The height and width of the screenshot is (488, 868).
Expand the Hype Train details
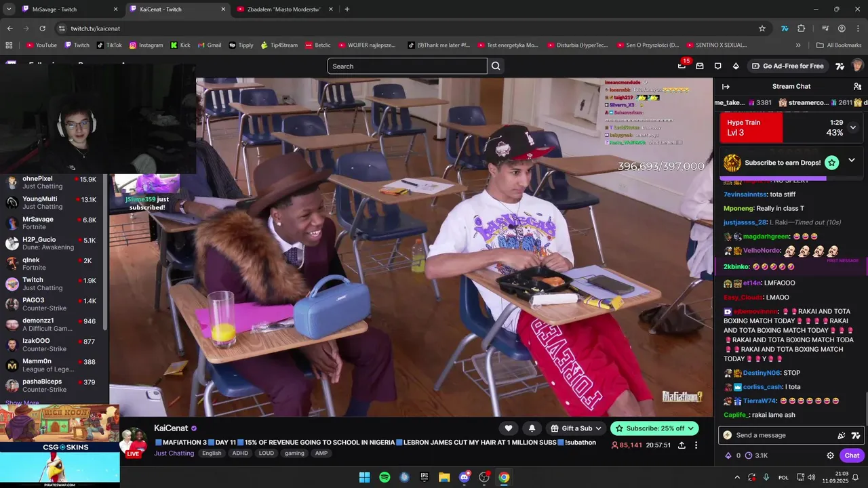click(853, 127)
